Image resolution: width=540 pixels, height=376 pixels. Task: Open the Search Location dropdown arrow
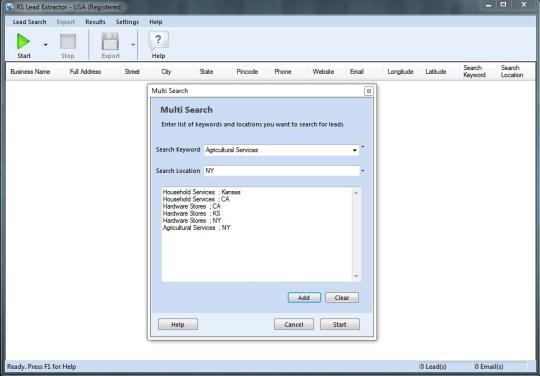point(363,171)
